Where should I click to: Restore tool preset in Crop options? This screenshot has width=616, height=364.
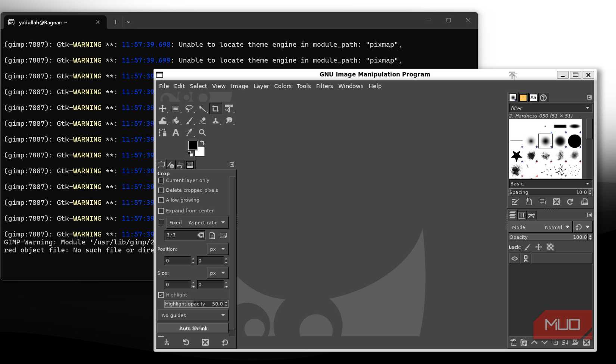(x=186, y=342)
